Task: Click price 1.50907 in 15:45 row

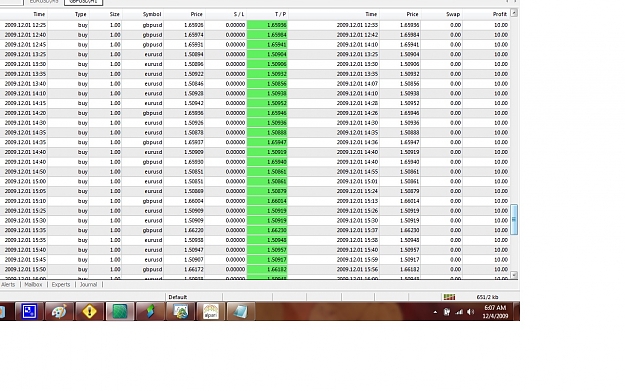Action: 194,259
